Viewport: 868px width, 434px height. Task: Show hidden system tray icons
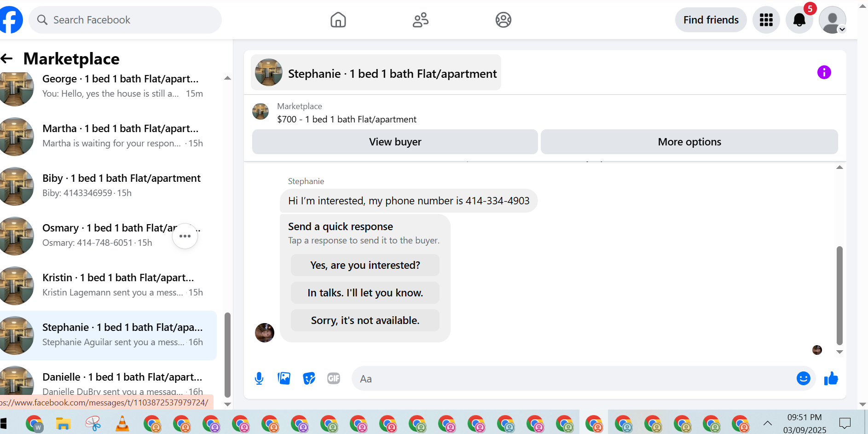767,423
